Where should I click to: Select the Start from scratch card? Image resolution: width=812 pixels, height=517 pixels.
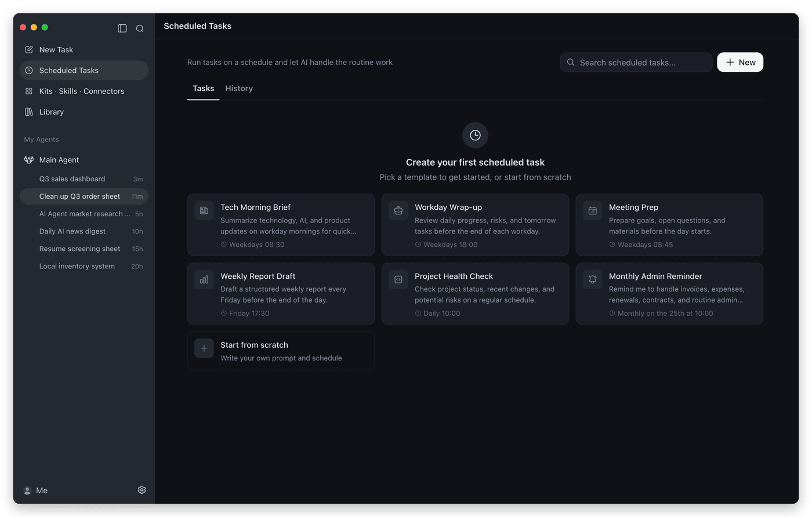(281, 351)
